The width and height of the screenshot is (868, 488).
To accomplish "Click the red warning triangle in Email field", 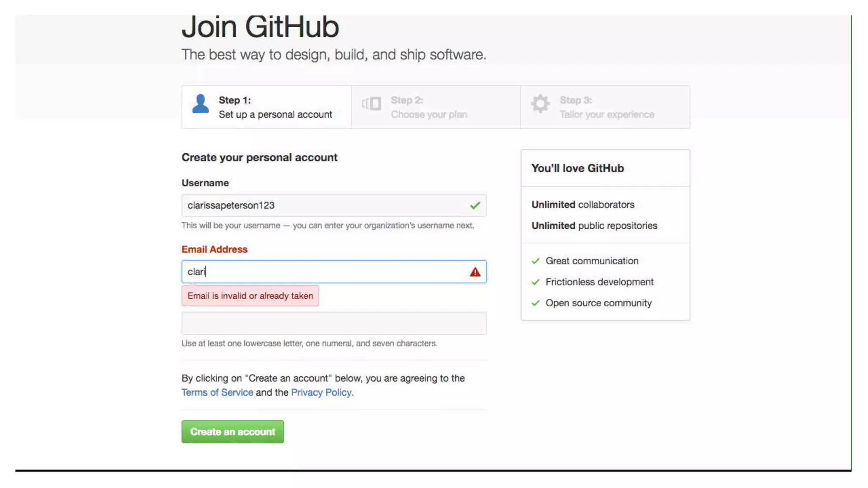I will (475, 272).
